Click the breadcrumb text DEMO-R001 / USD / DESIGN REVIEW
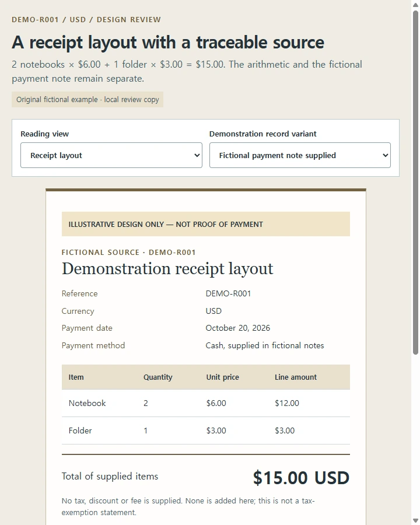Viewport: 420px width, 525px height. tap(86, 19)
